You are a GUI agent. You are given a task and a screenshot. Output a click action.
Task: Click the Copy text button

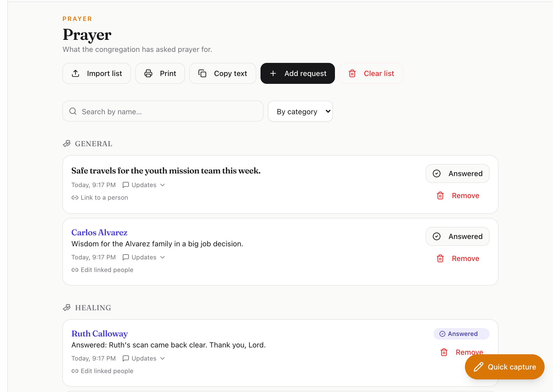coord(223,73)
